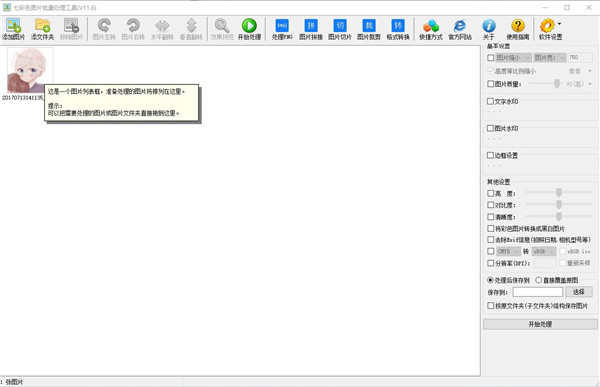Click the 图片质量 quality slider handle
This screenshot has width=600, height=387.
point(557,84)
